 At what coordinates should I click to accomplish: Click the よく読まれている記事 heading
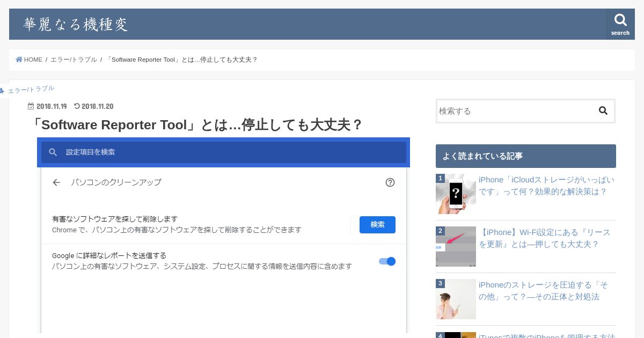coord(526,156)
